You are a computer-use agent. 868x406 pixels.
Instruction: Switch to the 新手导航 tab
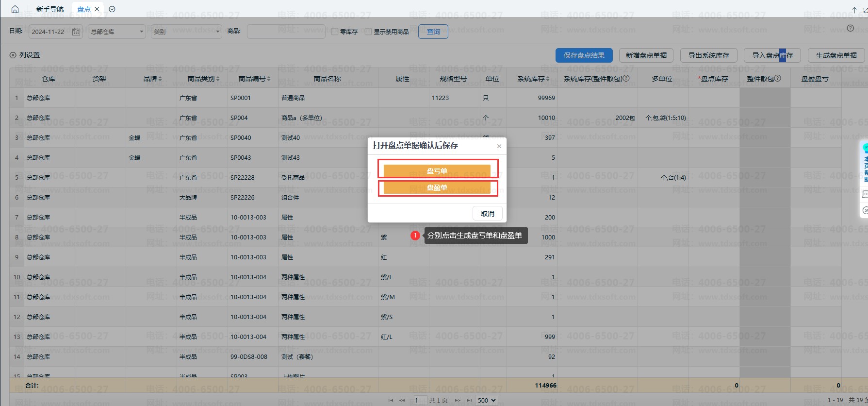click(x=50, y=9)
